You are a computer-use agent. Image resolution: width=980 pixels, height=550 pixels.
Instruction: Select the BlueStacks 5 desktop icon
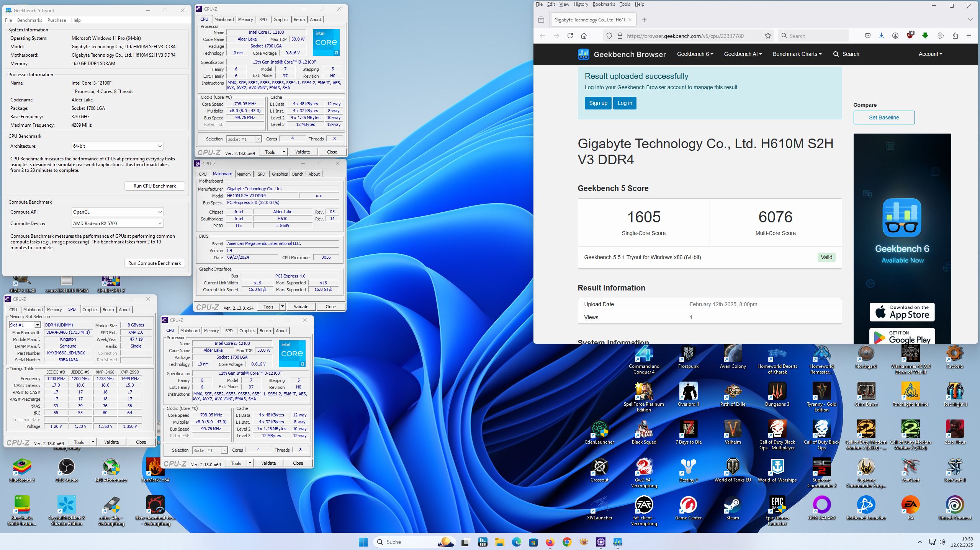pos(22,470)
